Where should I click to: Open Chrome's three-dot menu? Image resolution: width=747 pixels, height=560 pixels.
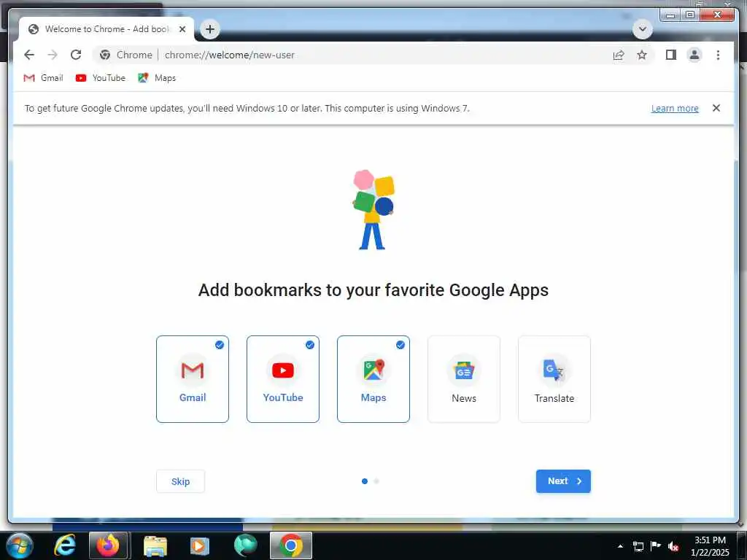[x=718, y=55]
